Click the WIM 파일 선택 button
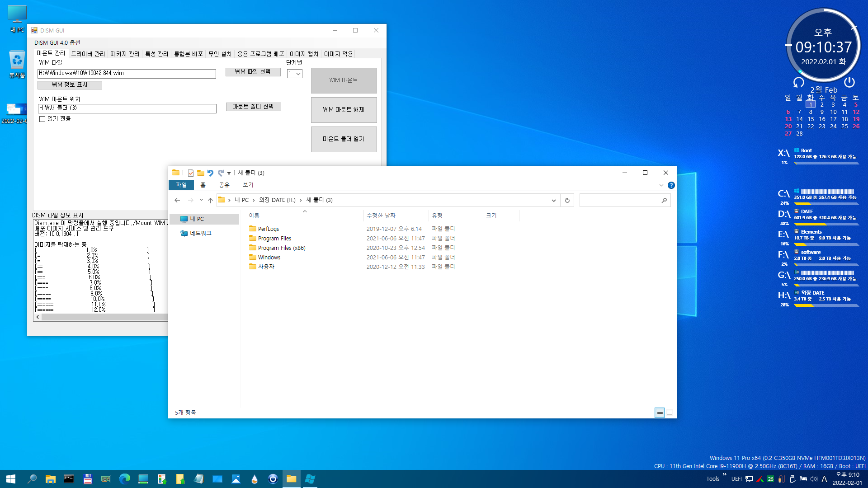The height and width of the screenshot is (488, 868). [x=253, y=72]
